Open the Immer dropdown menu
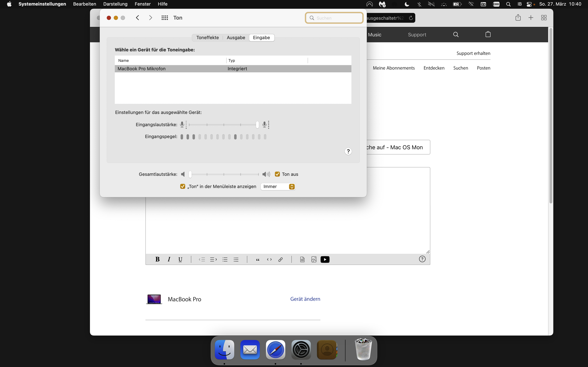The width and height of the screenshot is (588, 367). (278, 186)
